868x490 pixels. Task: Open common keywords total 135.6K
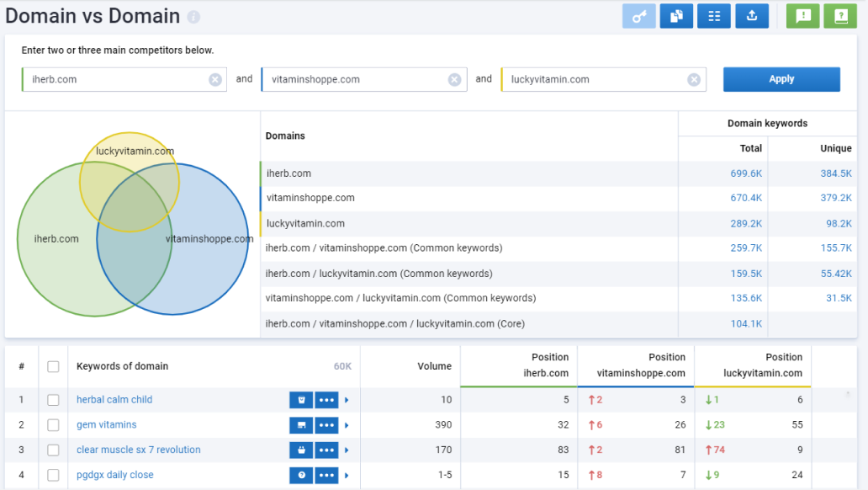click(746, 298)
